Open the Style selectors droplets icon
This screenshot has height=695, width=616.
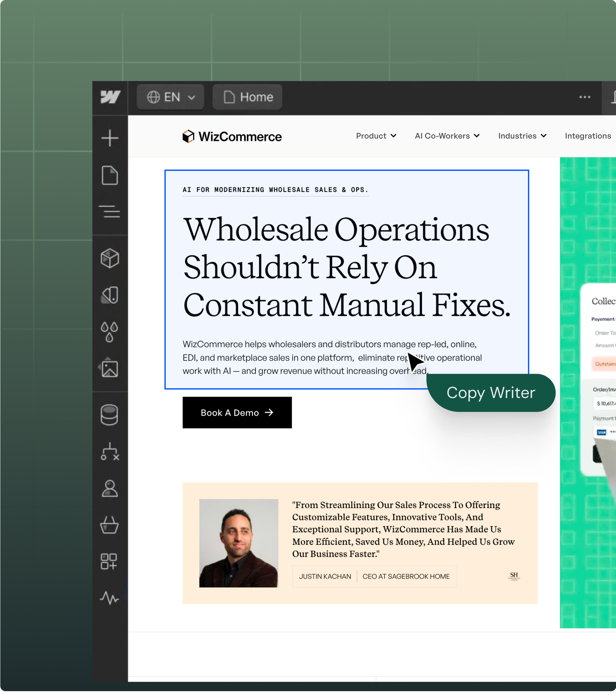(x=109, y=332)
